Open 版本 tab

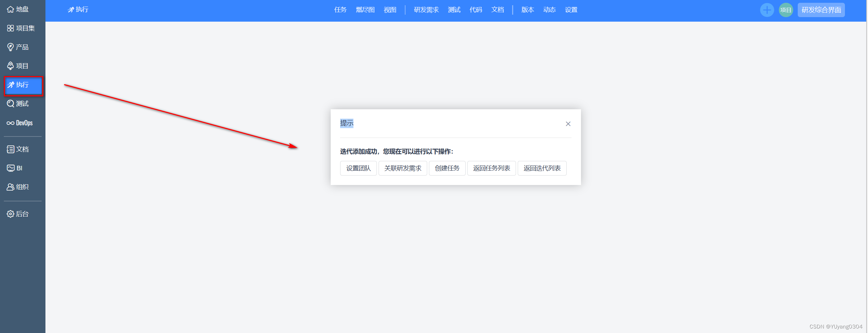click(x=528, y=10)
